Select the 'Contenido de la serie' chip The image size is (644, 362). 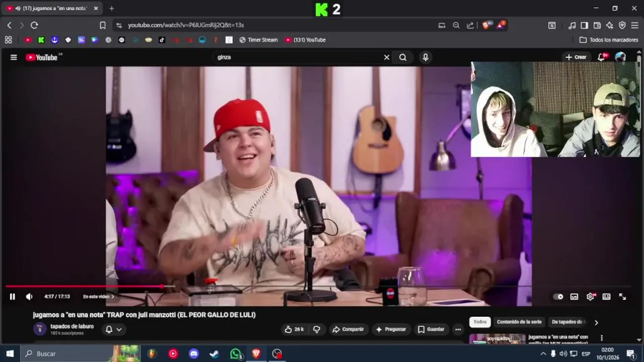pos(519,322)
